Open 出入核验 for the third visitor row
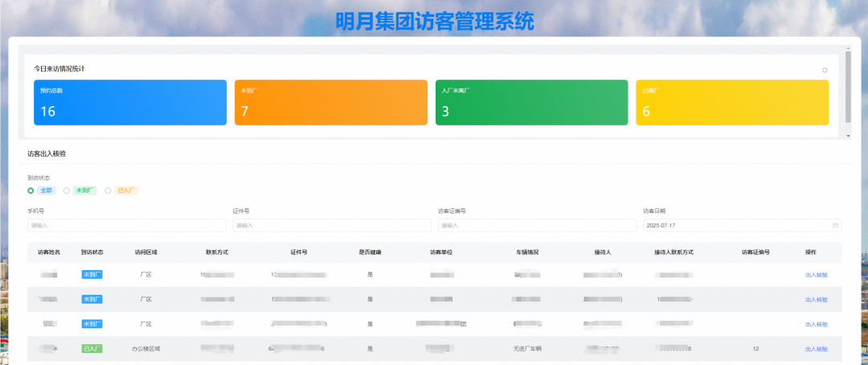This screenshot has width=868, height=365. (x=816, y=324)
